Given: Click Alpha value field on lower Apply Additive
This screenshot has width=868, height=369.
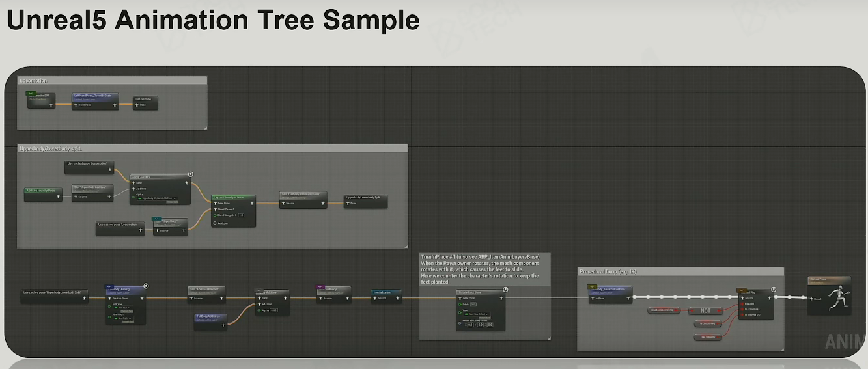Looking at the screenshot, I should (274, 310).
